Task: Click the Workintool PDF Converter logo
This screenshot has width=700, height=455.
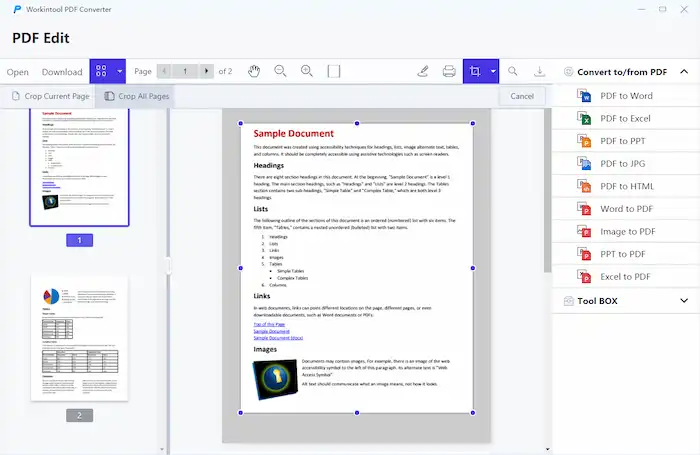Action: coord(17,9)
